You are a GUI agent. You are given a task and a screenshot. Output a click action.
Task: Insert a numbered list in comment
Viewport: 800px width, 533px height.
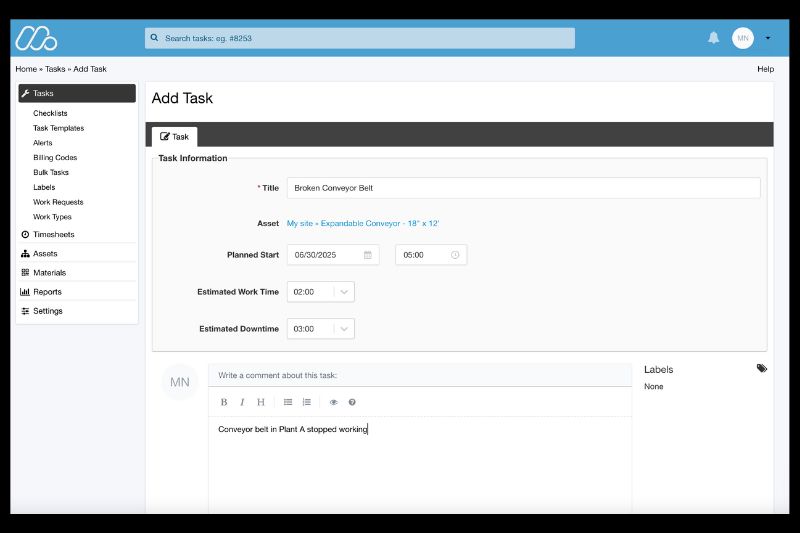click(x=307, y=402)
